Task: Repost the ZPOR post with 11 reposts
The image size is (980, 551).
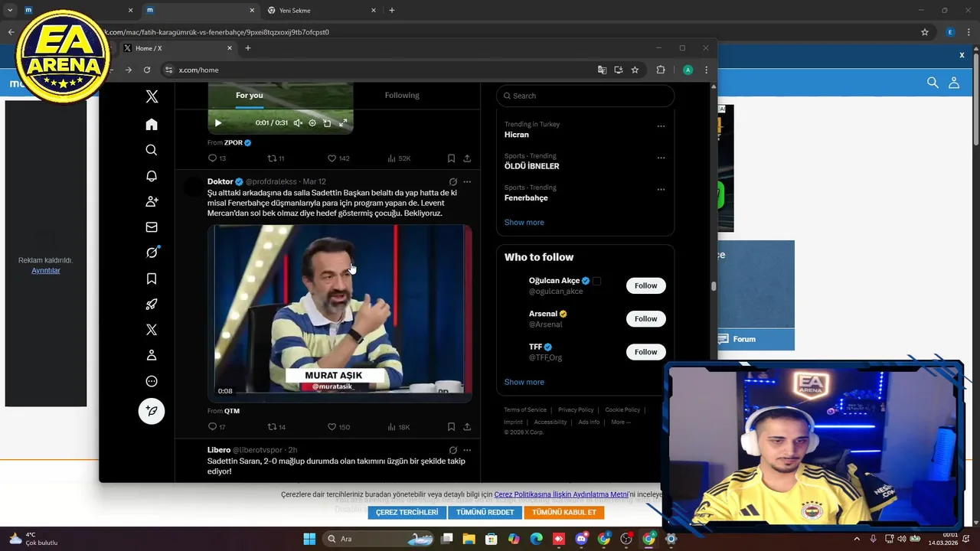Action: [x=276, y=158]
